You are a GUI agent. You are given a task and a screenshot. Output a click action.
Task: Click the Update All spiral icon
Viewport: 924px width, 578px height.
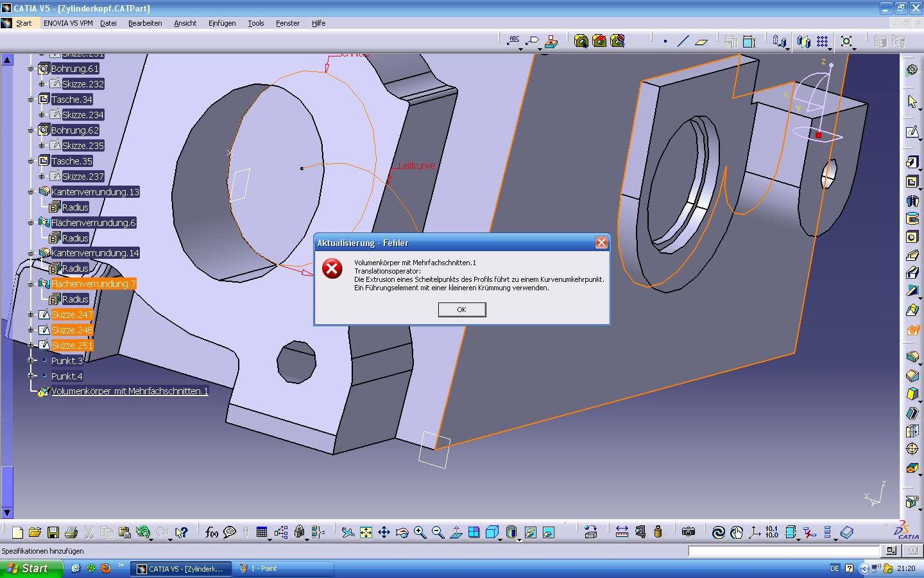pyautogui.click(x=719, y=532)
